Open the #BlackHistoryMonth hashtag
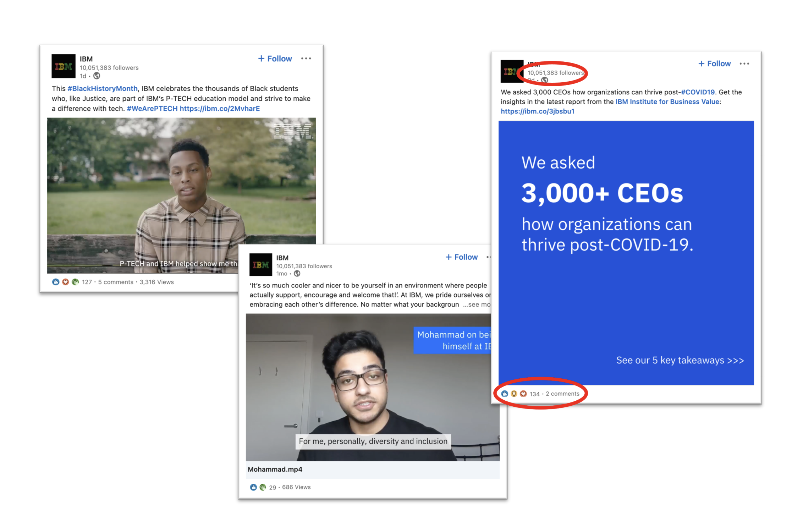792x532 pixels. coord(103,88)
